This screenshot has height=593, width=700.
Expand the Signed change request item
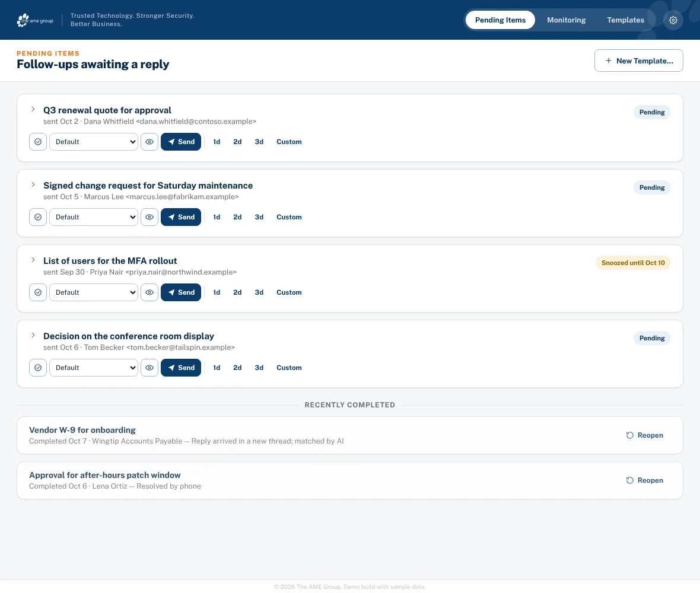(x=33, y=185)
